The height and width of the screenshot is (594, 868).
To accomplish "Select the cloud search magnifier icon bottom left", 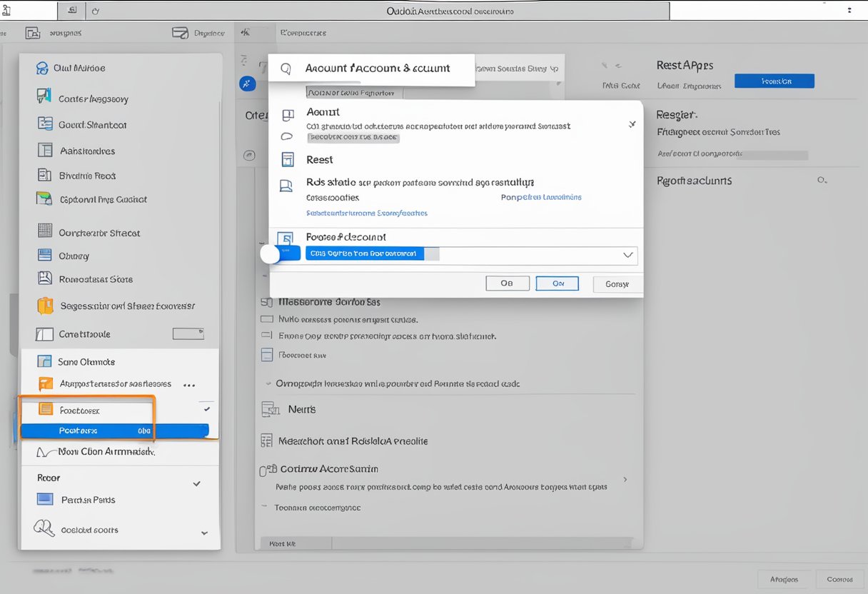I will point(43,529).
